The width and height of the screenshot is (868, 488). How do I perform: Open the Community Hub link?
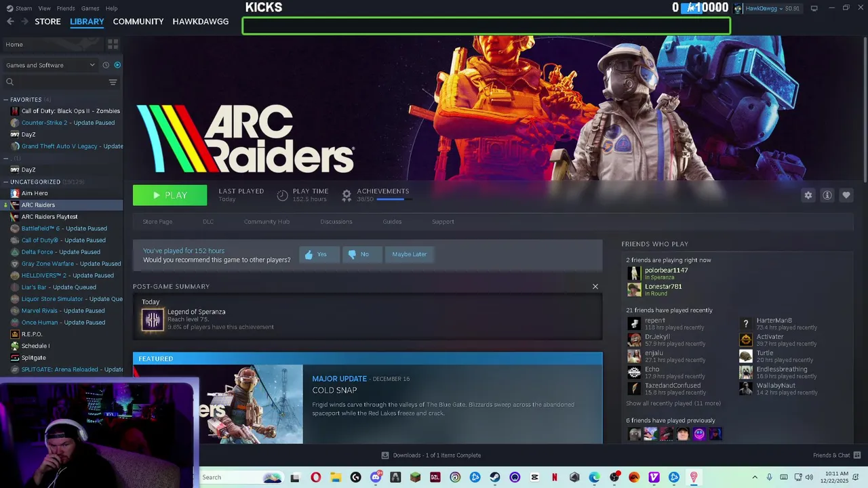pyautogui.click(x=267, y=222)
